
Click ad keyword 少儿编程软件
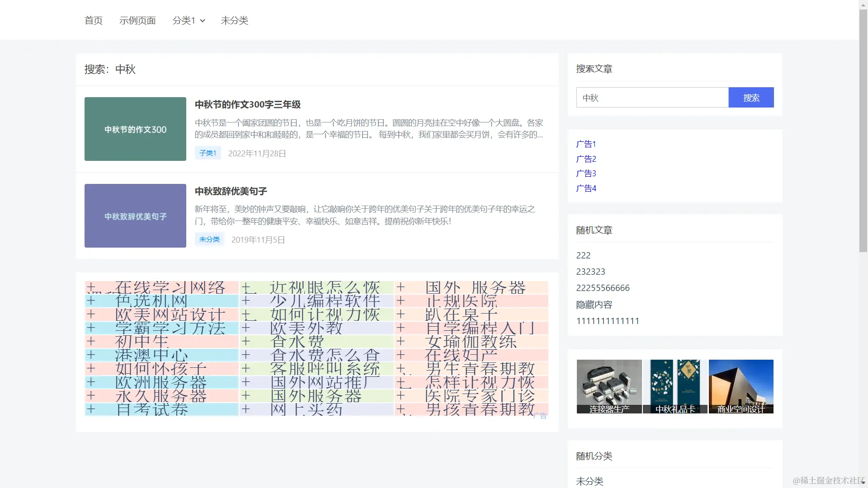pos(317,301)
